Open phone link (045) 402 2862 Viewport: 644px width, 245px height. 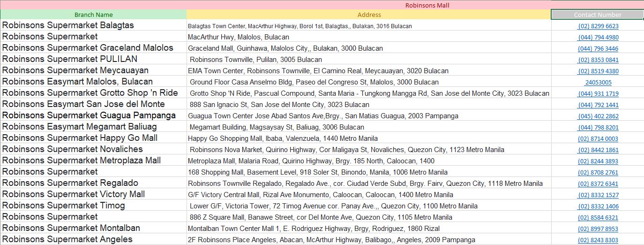click(x=598, y=116)
